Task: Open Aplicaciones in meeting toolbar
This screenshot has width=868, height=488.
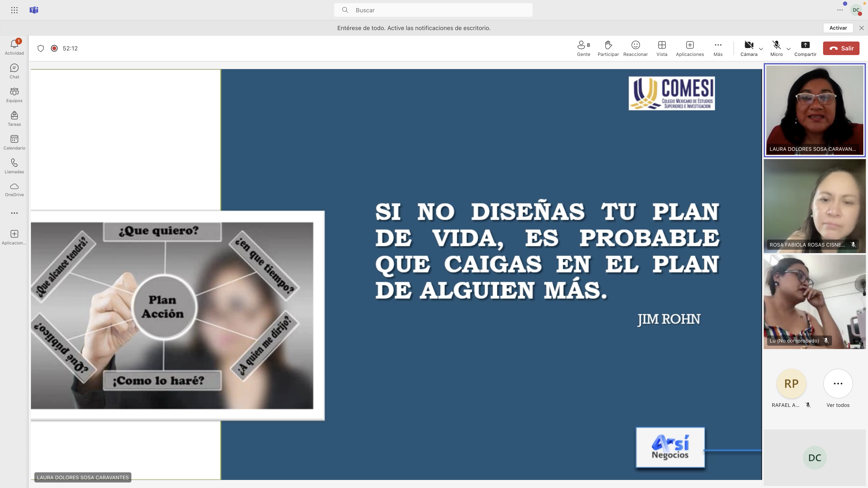Action: click(690, 49)
